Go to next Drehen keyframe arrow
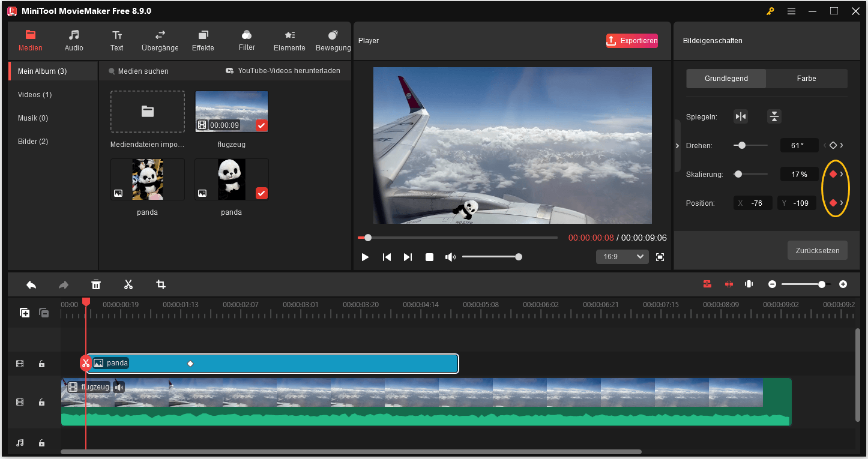 coord(842,145)
